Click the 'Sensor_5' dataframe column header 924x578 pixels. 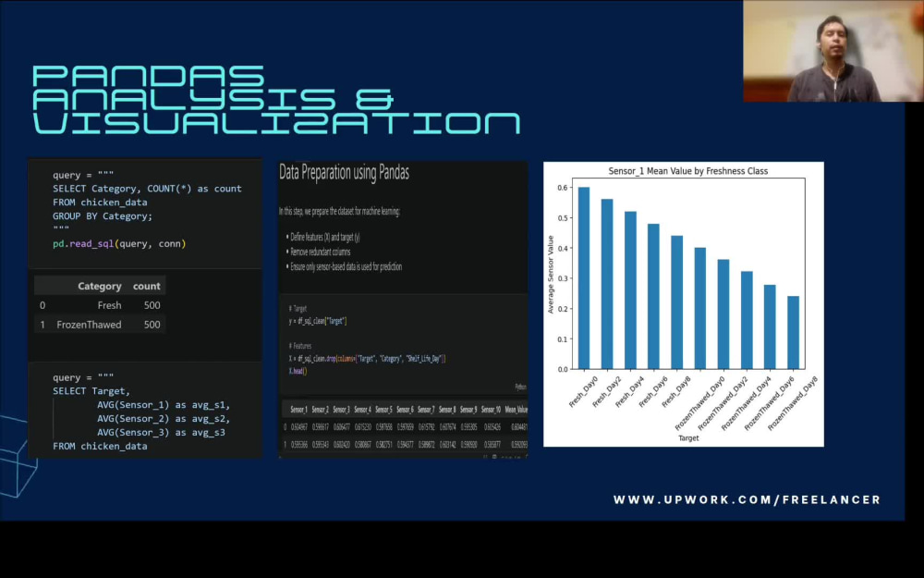tap(383, 410)
